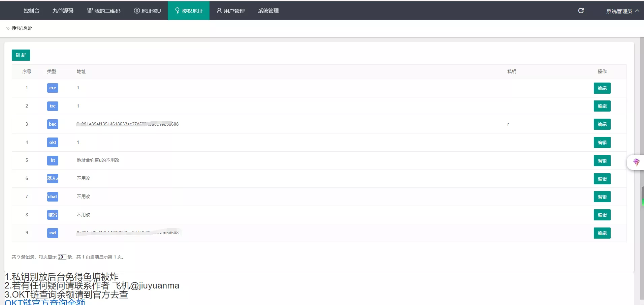This screenshot has width=644, height=305.
Task: Open the 控制台 menu item
Action: pyautogui.click(x=31, y=11)
